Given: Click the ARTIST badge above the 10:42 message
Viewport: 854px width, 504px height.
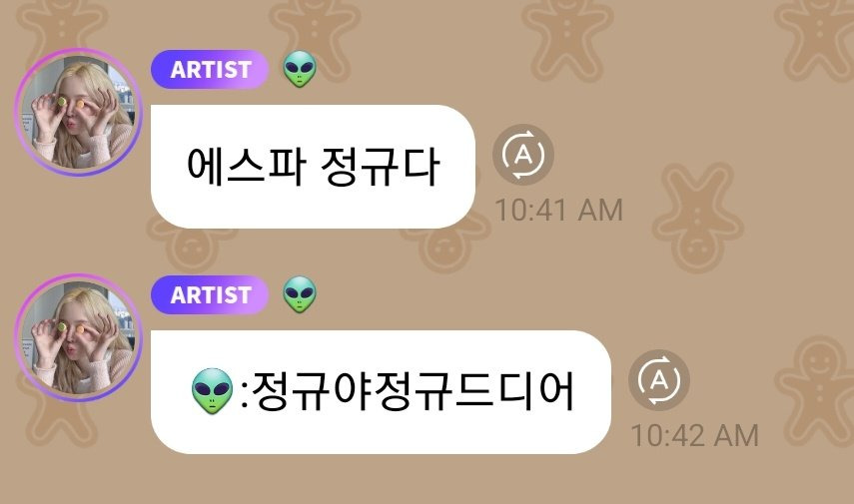Looking at the screenshot, I should 210,294.
